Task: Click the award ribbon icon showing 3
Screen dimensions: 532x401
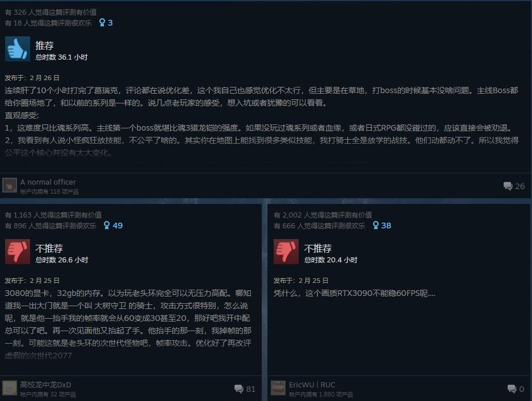Action: point(102,23)
